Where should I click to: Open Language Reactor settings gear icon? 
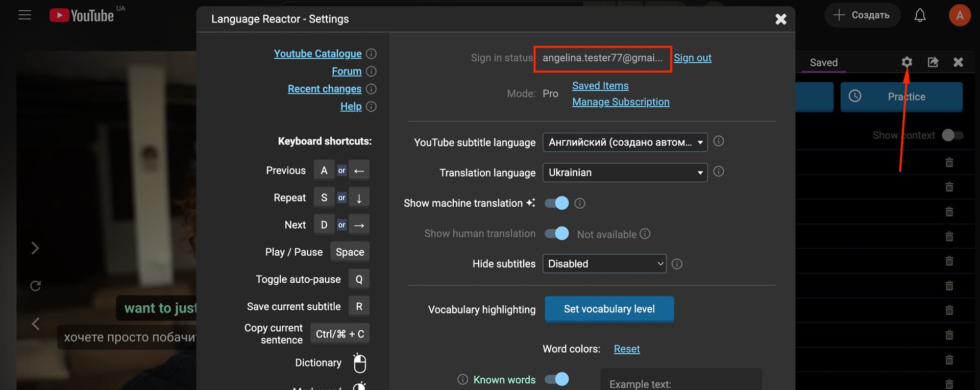(906, 62)
